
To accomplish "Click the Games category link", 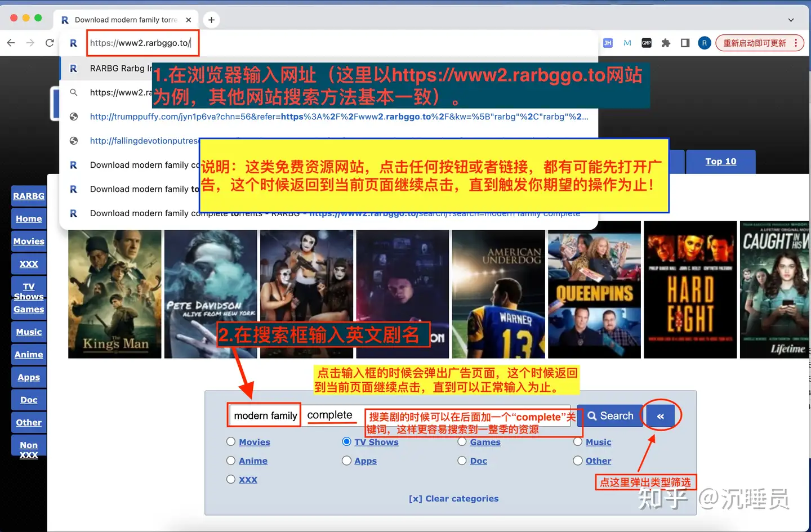I will coord(485,442).
